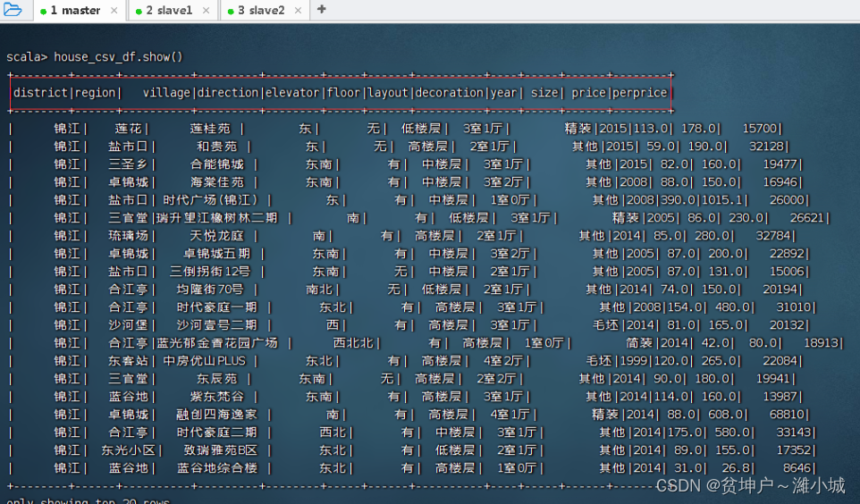Click the village cell 海棠佳苑
The image size is (860, 504).
point(216,182)
